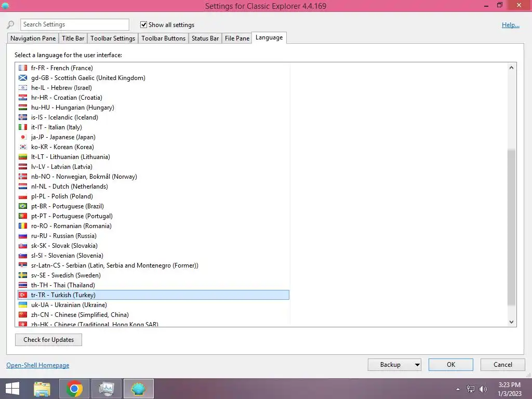Open the performance monitor taskbar icon
This screenshot has width=532, height=399.
tap(107, 389)
